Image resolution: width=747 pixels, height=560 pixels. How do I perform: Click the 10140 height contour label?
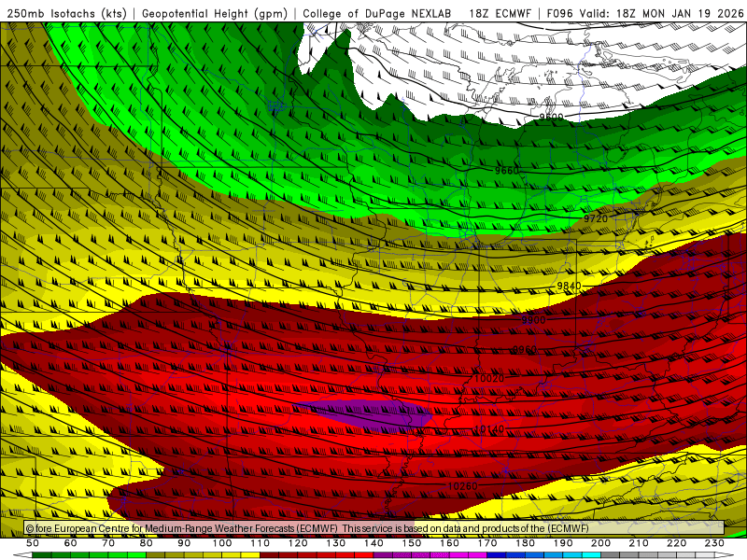coord(489,429)
